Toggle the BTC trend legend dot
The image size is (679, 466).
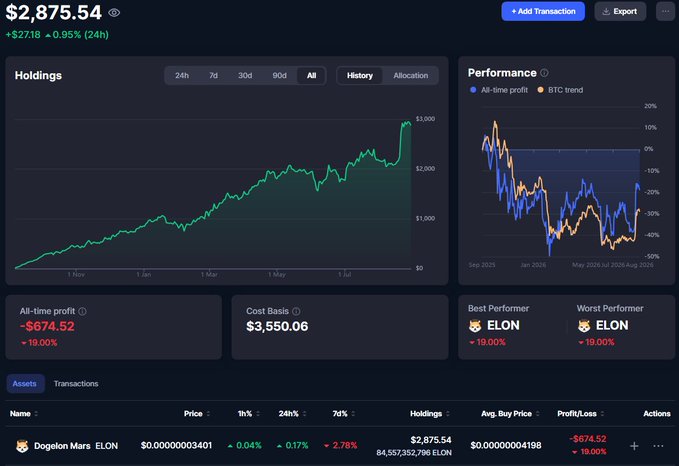pyautogui.click(x=540, y=90)
